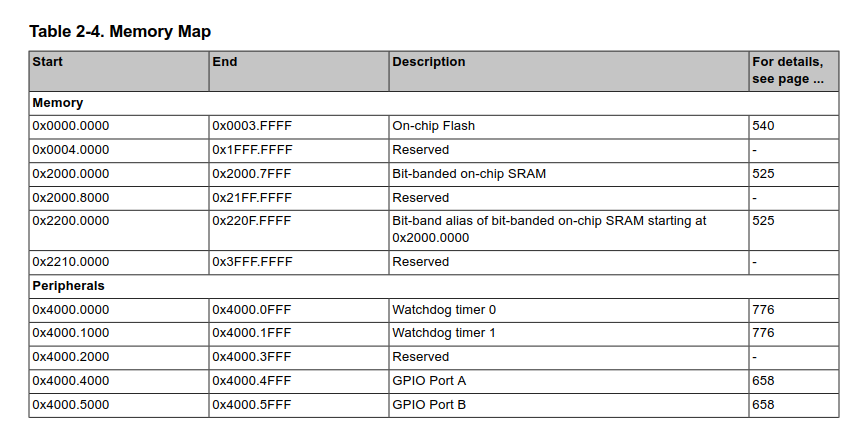
Task: Click the Description column header
Action: point(428,62)
